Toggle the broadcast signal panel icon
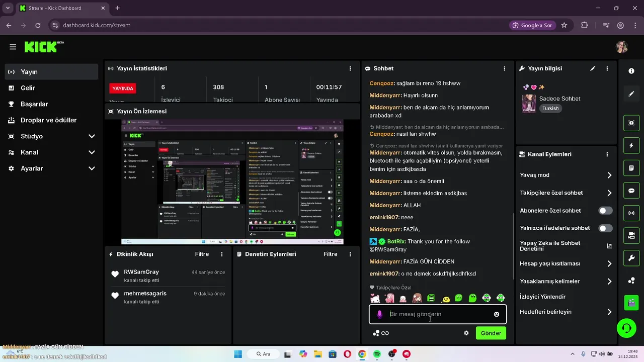The height and width of the screenshot is (362, 644). pyautogui.click(x=631, y=213)
